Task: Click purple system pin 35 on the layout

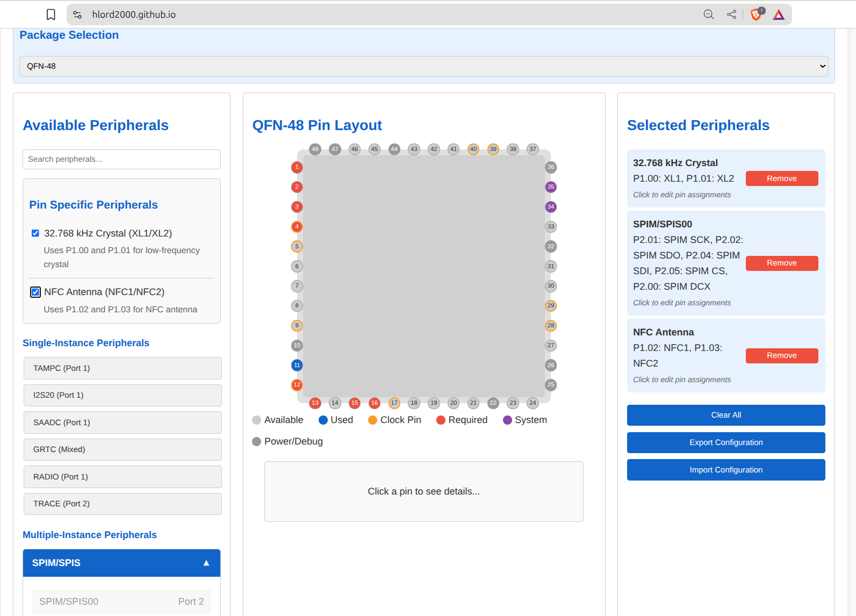Action: point(551,187)
